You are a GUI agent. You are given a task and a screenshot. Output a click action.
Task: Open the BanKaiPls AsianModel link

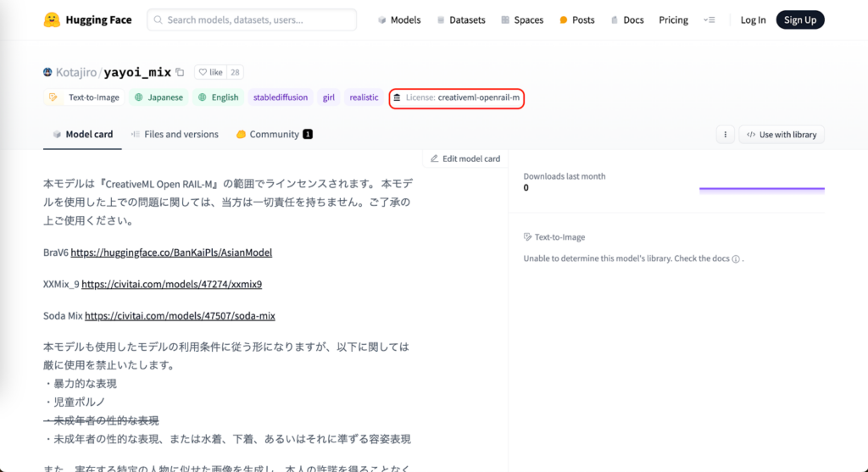point(171,253)
